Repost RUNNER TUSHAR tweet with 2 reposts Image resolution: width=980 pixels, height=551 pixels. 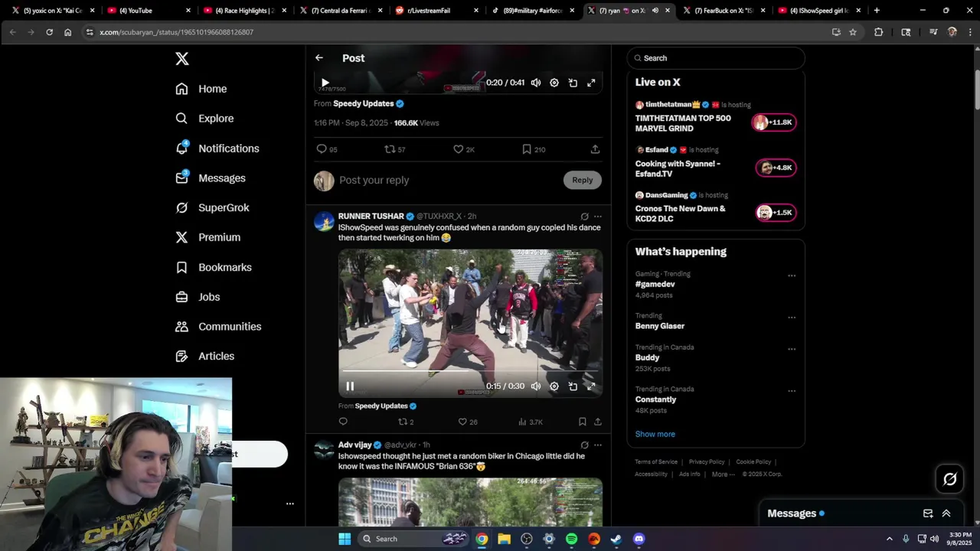point(406,422)
